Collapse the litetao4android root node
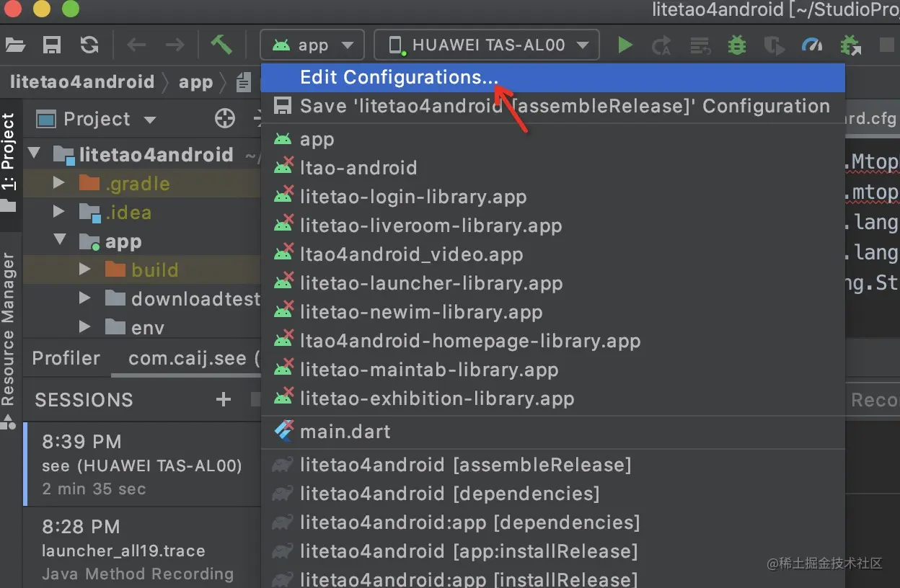This screenshot has width=900, height=588. click(33, 154)
